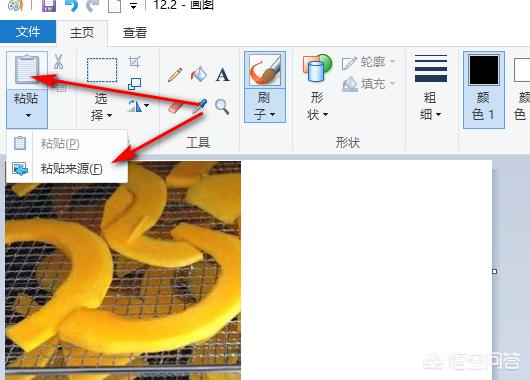Select the Text tool
The width and height of the screenshot is (530, 380).
(x=222, y=75)
